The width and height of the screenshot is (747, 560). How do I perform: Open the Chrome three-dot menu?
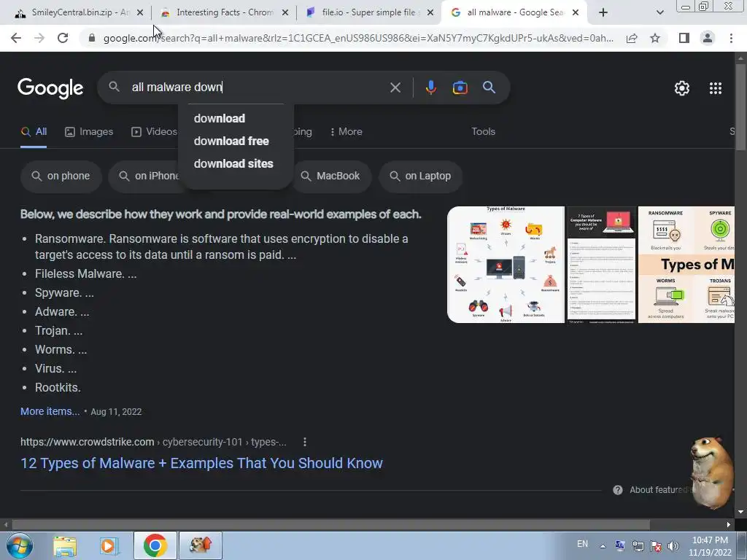coord(731,38)
